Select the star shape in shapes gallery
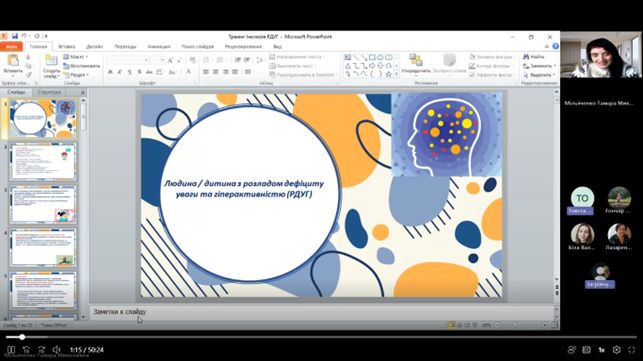Viewport: 643px width, 361px height. click(x=388, y=74)
